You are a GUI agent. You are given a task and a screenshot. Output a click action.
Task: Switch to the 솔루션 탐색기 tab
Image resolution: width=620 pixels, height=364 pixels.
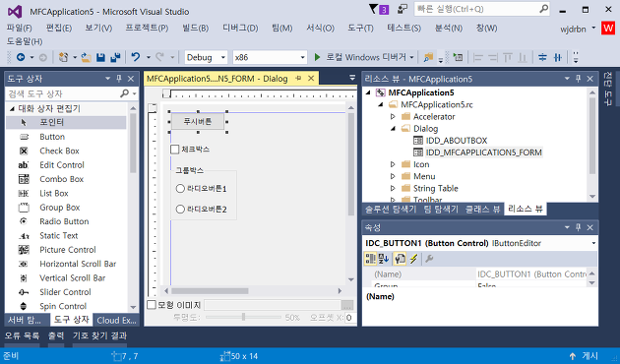[391, 210]
